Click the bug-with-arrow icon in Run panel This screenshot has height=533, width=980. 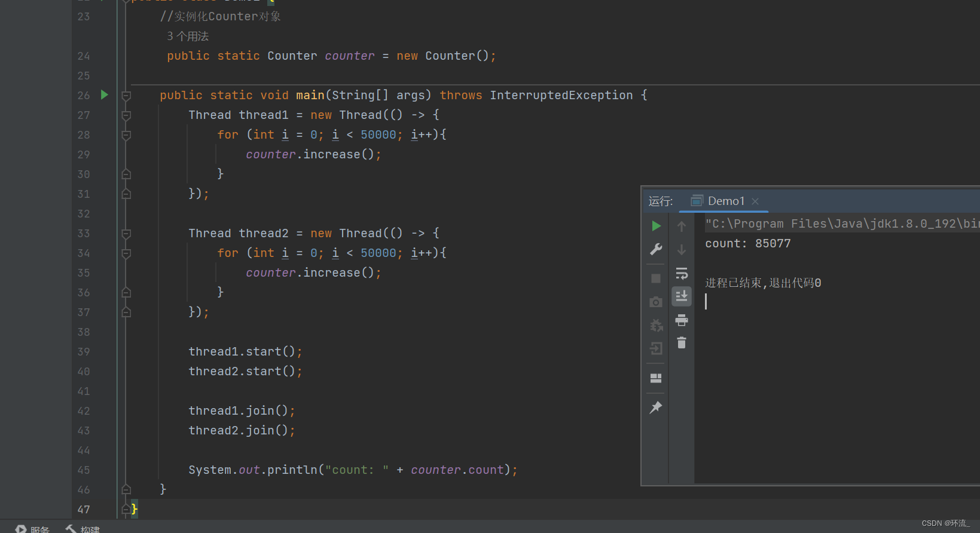[656, 325]
